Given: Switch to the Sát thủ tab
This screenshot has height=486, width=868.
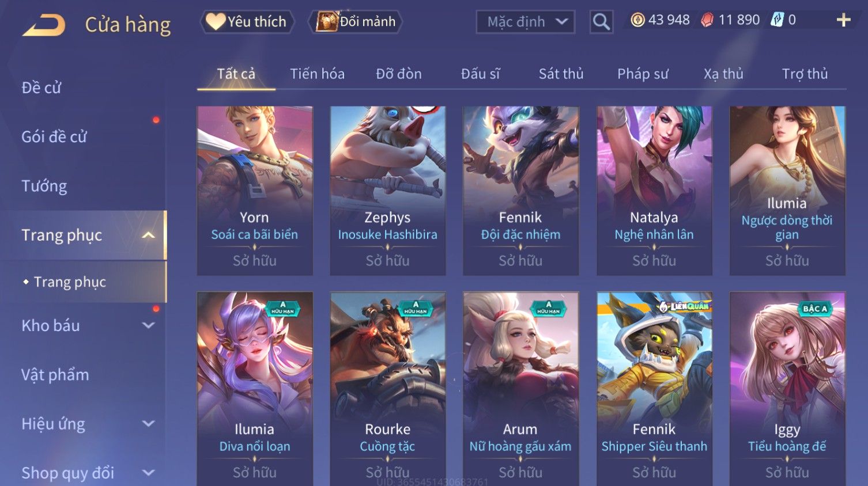Looking at the screenshot, I should (x=561, y=74).
